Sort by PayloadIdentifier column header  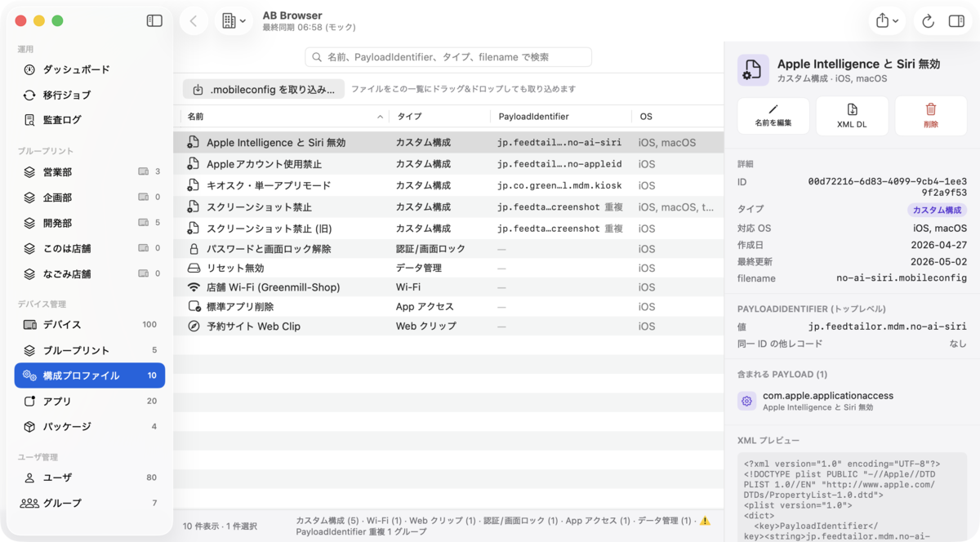tap(560, 117)
